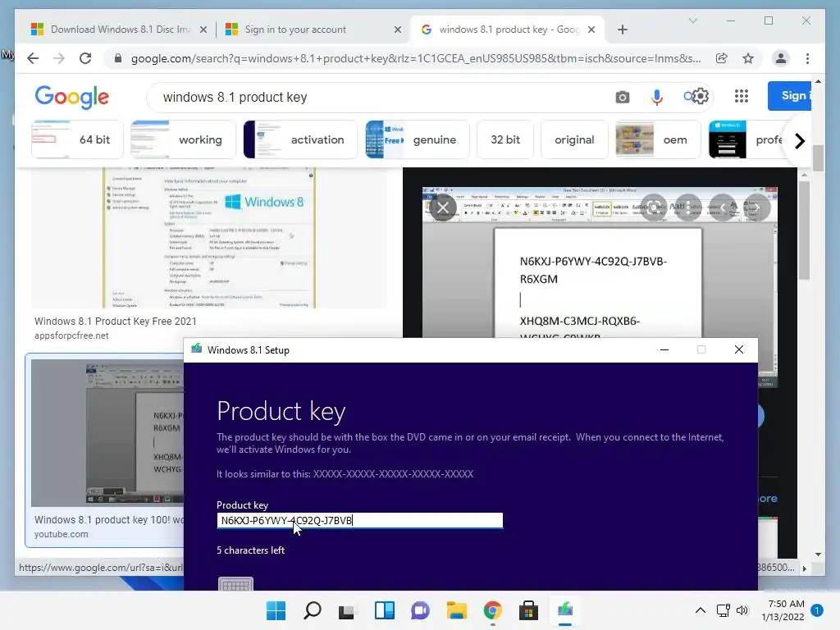Reload the Google search page
Screen dimensions: 840x630
[x=85, y=58]
